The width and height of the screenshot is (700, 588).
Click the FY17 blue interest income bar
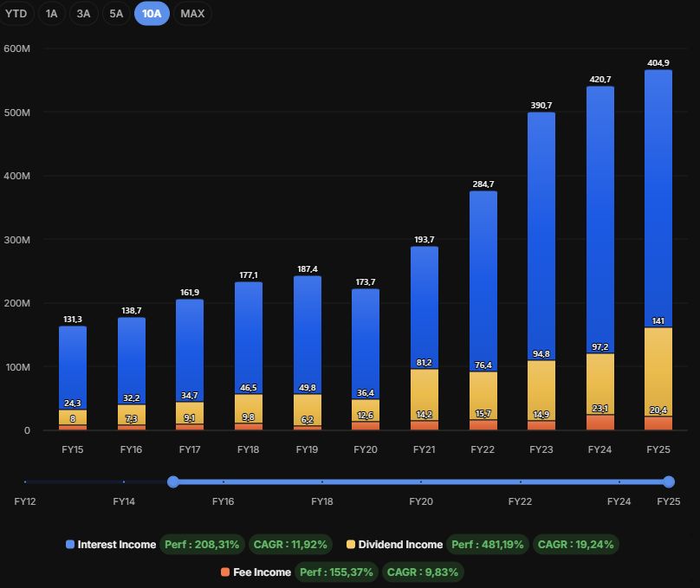click(189, 348)
